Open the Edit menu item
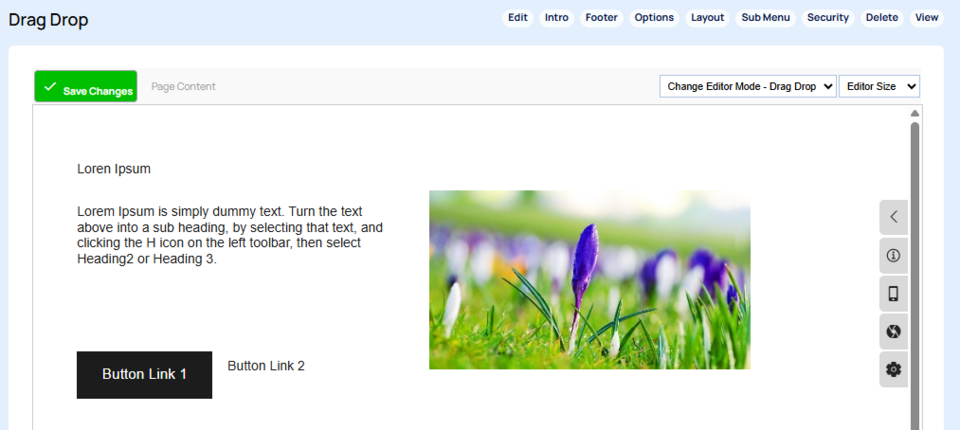The width and height of the screenshot is (960, 430). coord(517,18)
